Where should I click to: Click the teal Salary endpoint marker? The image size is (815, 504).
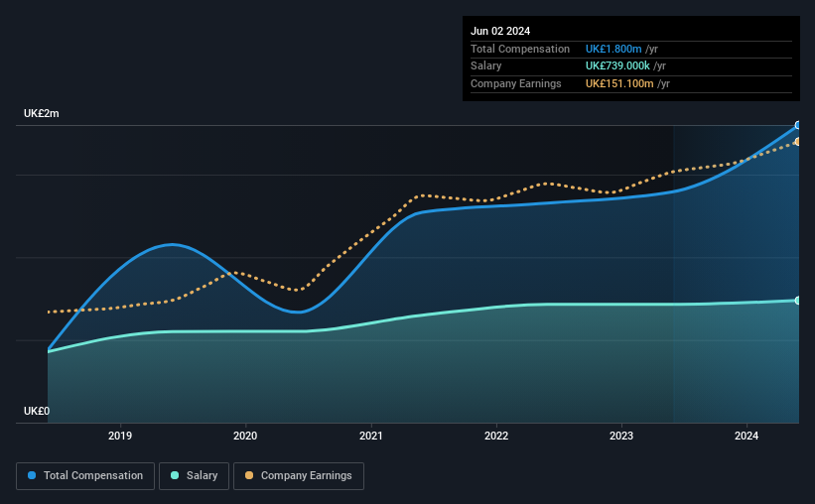pyautogui.click(x=798, y=301)
